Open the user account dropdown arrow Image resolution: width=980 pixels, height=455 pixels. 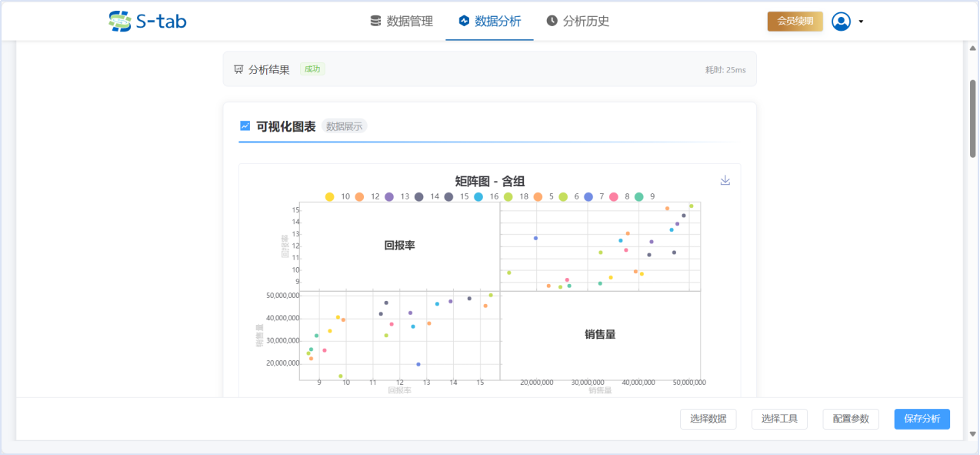(x=861, y=22)
